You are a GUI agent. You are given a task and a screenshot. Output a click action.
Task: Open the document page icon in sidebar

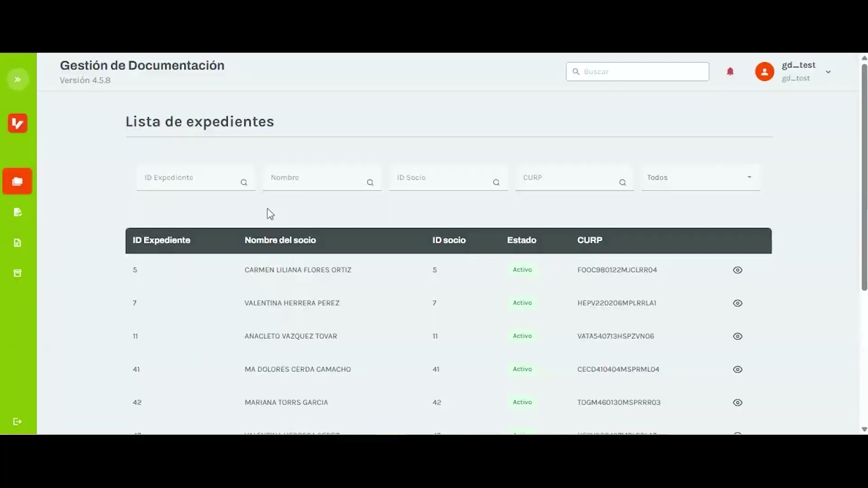click(x=17, y=242)
